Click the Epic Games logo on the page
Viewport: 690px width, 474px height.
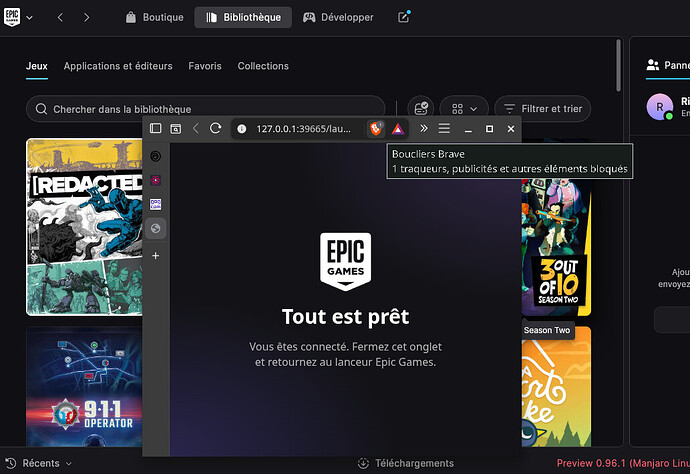coord(345,261)
